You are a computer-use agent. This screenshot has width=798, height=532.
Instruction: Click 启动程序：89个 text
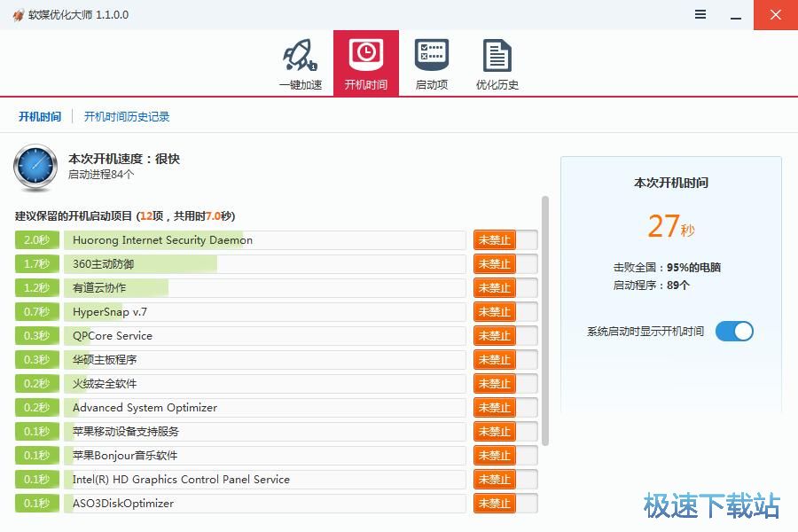pos(652,286)
